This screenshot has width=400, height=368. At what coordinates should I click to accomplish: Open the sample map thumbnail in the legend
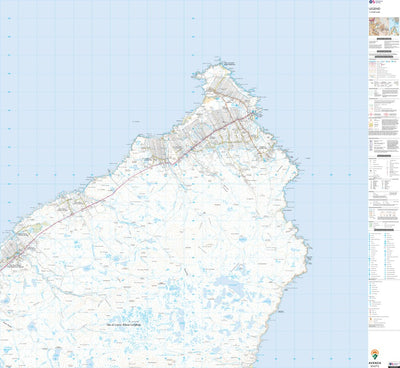pos(384,26)
